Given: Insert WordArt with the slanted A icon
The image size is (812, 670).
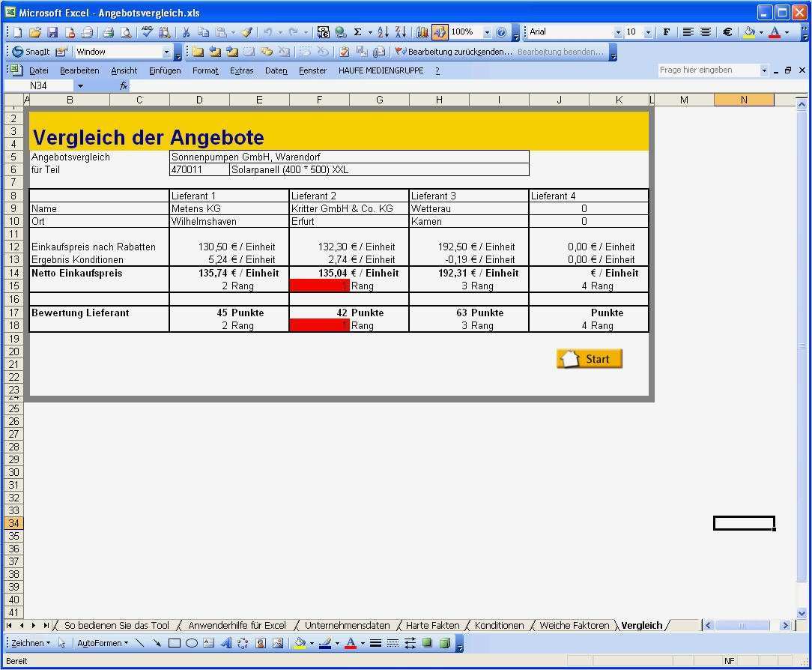Looking at the screenshot, I should coord(225,643).
